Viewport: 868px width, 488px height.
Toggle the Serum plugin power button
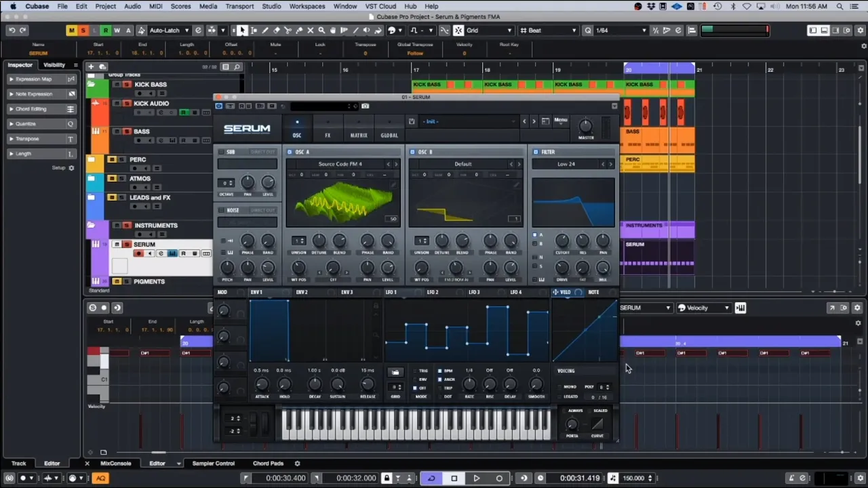218,106
